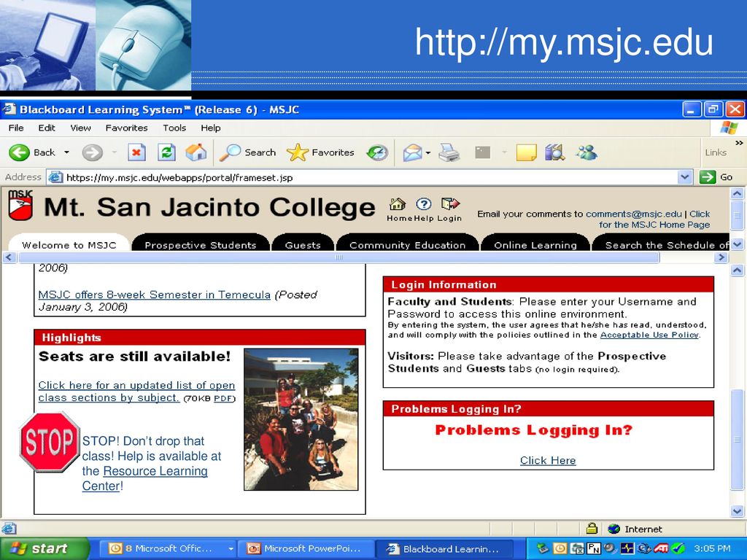
Task: Open the Community Education tab
Action: click(x=407, y=242)
